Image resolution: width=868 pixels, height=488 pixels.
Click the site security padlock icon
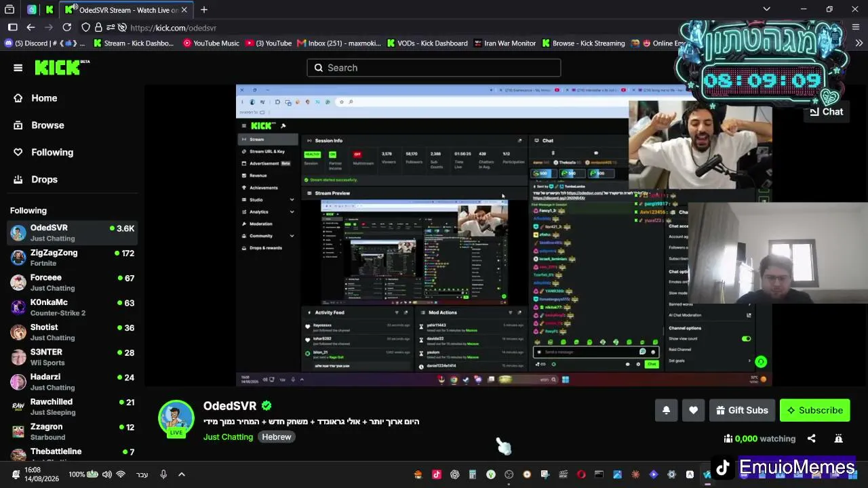click(x=98, y=28)
